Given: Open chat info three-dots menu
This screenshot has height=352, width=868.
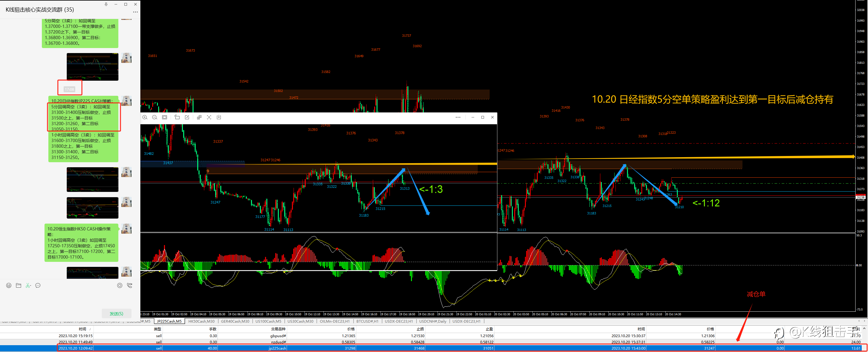Looking at the screenshot, I should click(135, 12).
